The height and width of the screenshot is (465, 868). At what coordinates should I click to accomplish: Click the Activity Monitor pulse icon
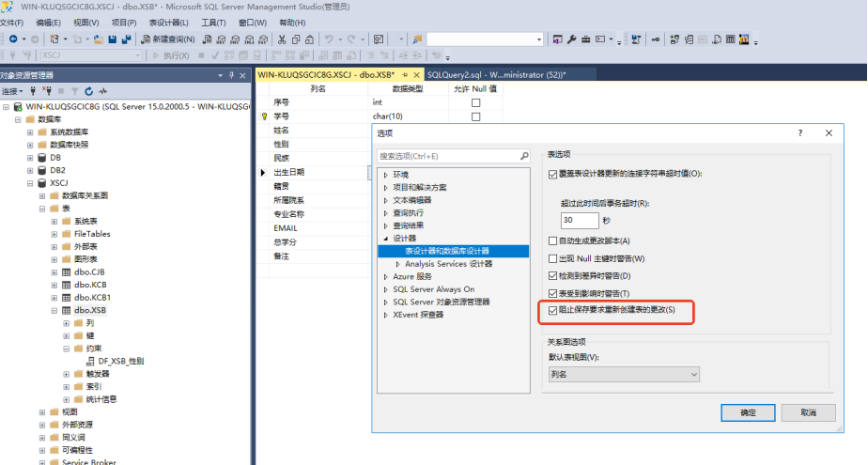102,91
